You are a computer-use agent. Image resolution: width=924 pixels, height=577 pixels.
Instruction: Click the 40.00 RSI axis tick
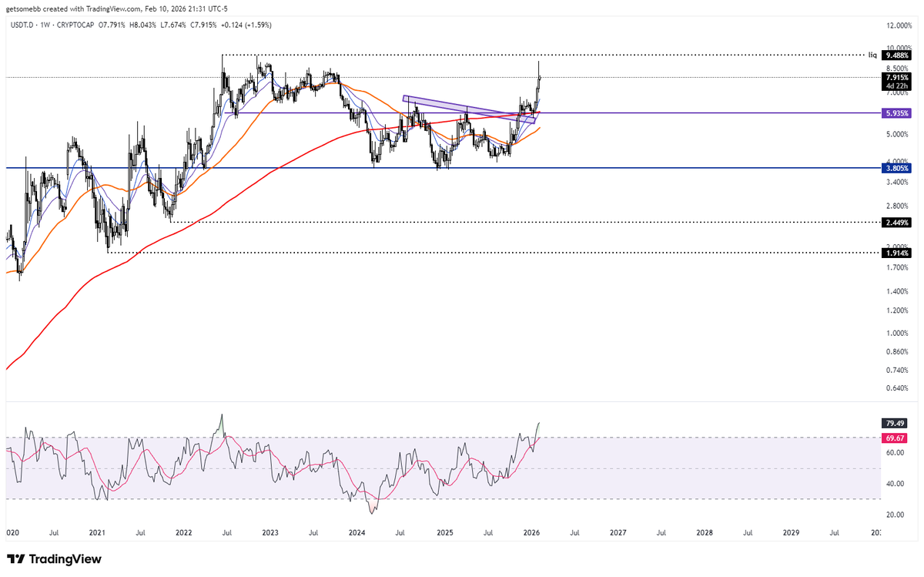pyautogui.click(x=896, y=484)
